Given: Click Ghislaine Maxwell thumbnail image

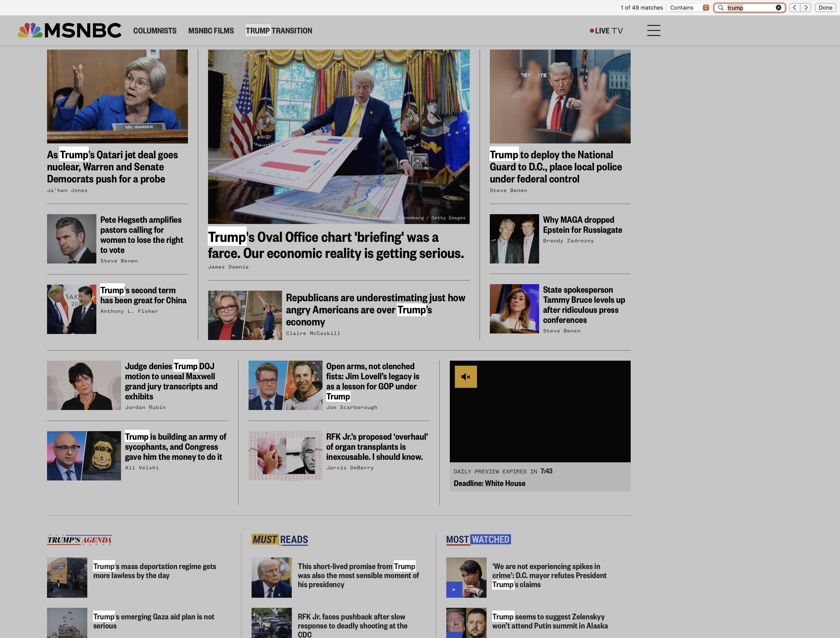Looking at the screenshot, I should (x=84, y=385).
